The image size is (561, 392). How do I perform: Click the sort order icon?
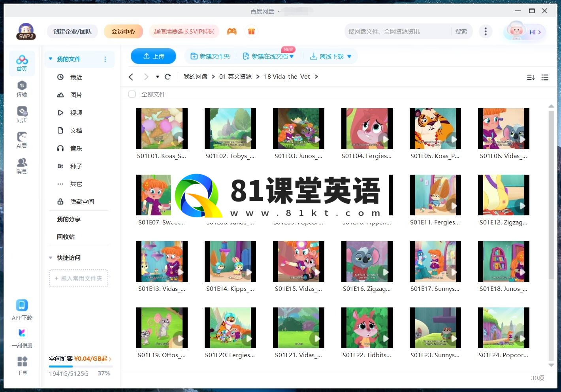click(531, 77)
